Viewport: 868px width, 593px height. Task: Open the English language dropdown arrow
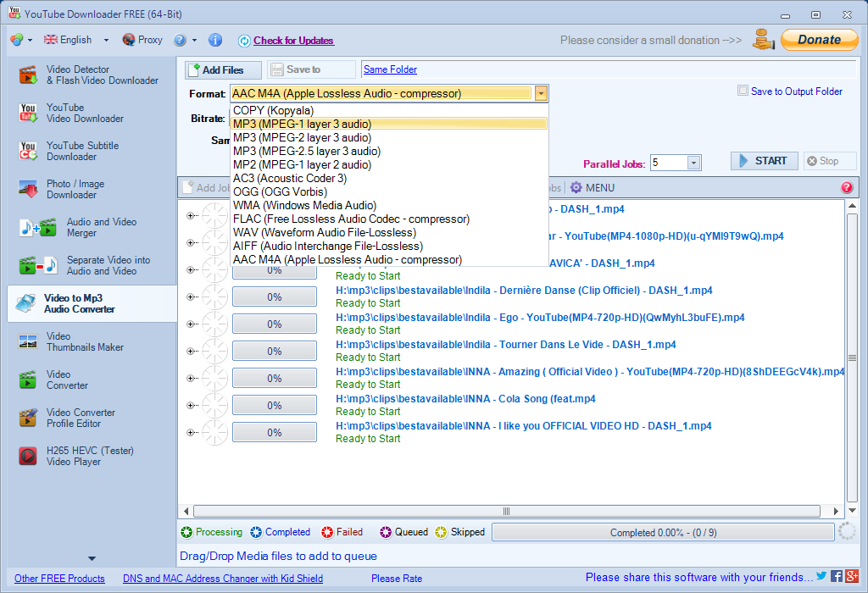coord(106,41)
